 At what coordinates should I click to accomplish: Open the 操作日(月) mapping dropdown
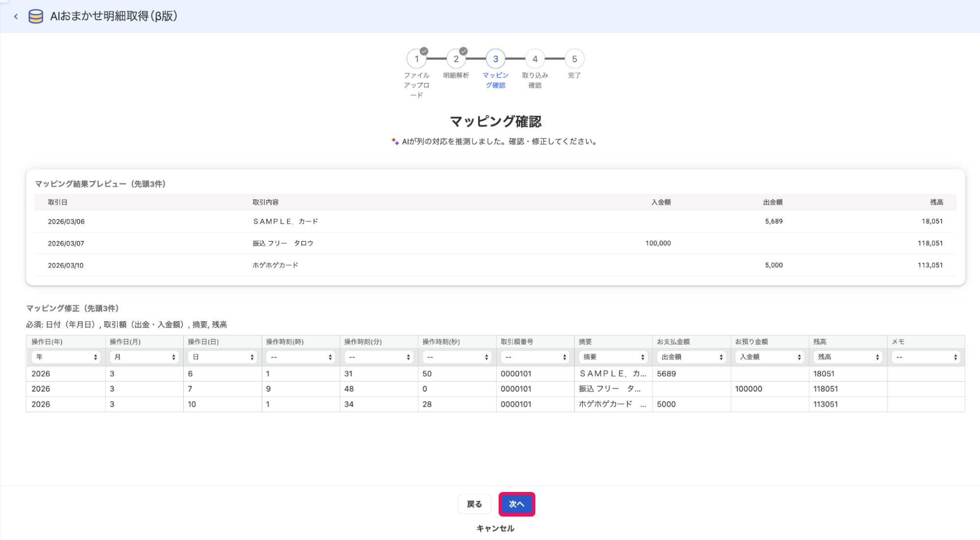point(144,357)
